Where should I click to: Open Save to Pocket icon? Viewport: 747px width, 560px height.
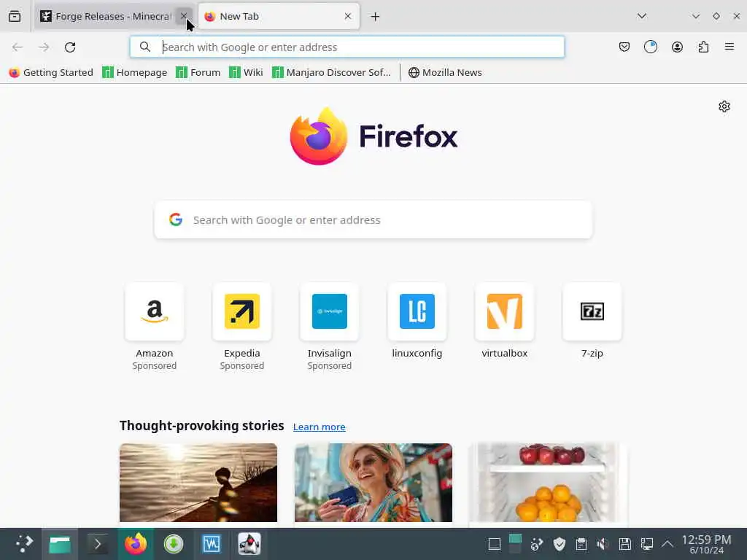[624, 47]
